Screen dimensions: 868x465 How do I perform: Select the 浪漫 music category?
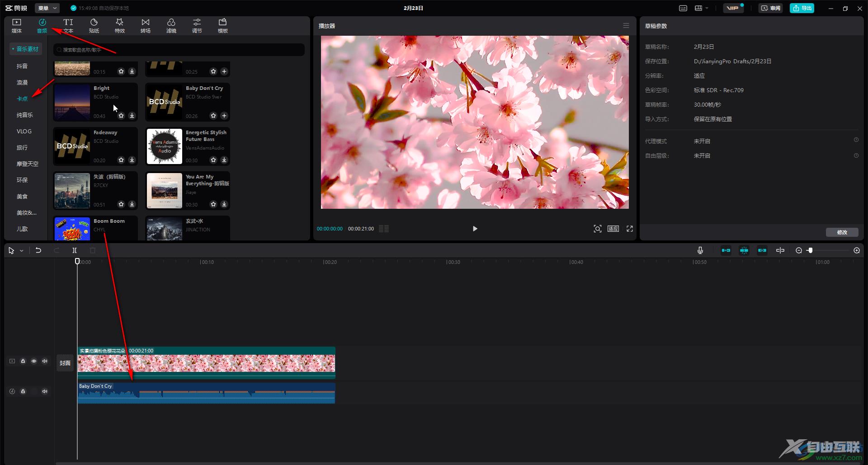point(22,82)
